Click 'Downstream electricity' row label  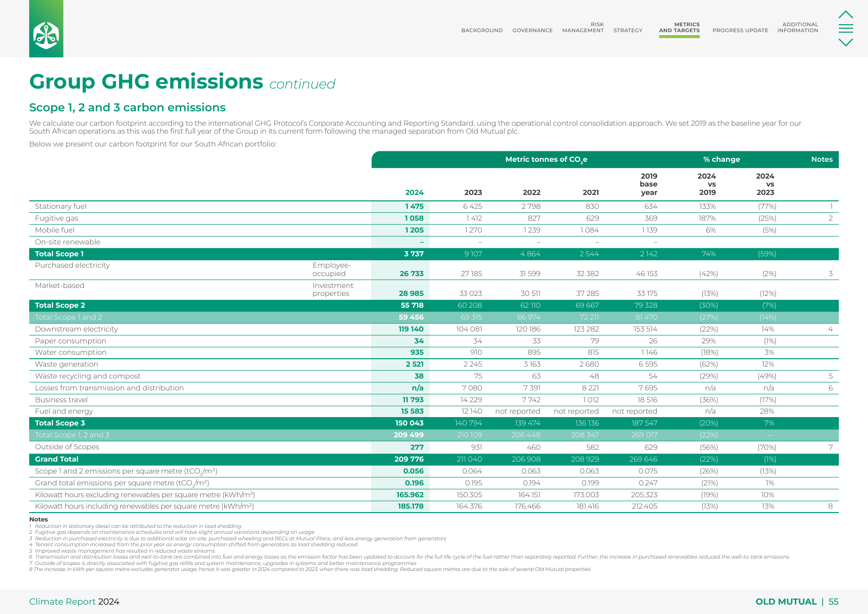76,329
